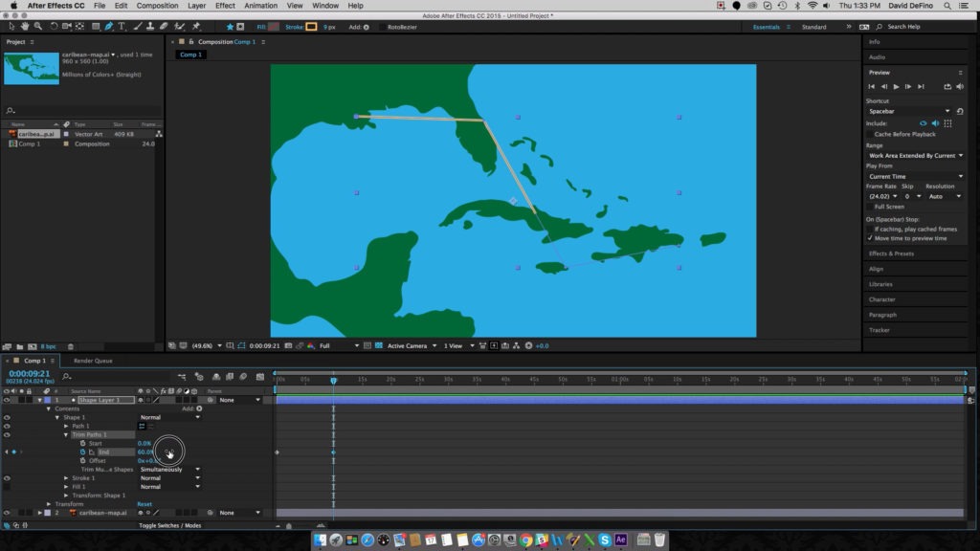This screenshot has width=980, height=551.
Task: Select the Selection arrow tool
Action: [11, 26]
